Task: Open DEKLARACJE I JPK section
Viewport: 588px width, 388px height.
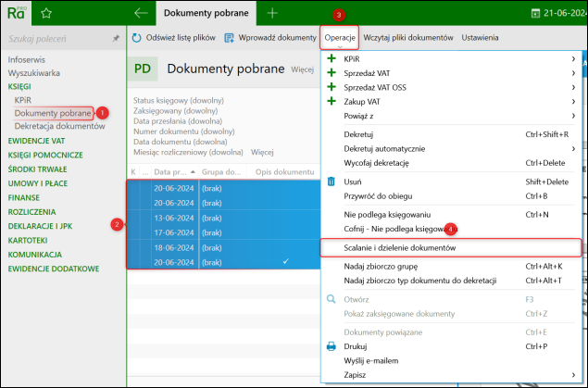Action: (x=40, y=227)
